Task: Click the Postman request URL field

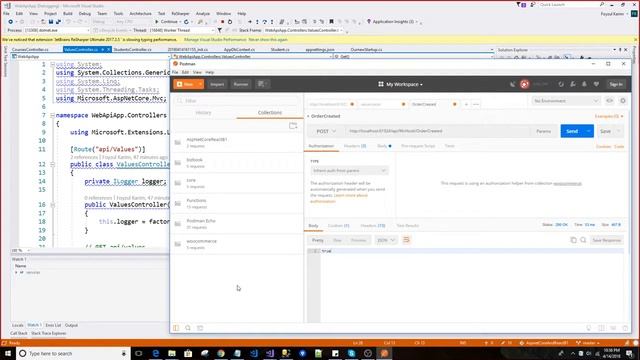Action: click(x=438, y=131)
